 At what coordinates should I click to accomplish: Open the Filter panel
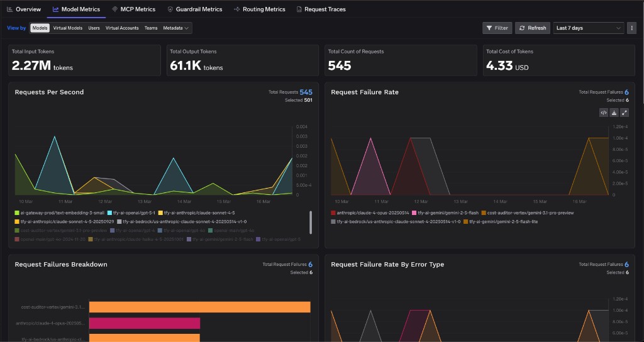[x=497, y=28]
